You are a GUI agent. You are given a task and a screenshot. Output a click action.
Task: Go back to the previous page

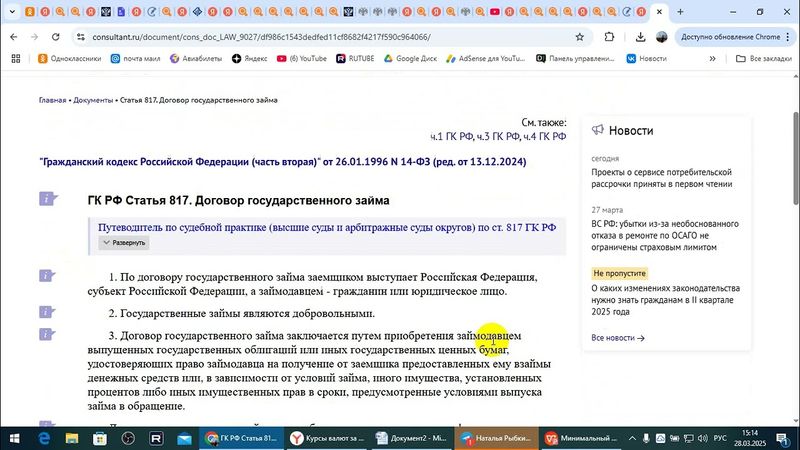(x=14, y=37)
